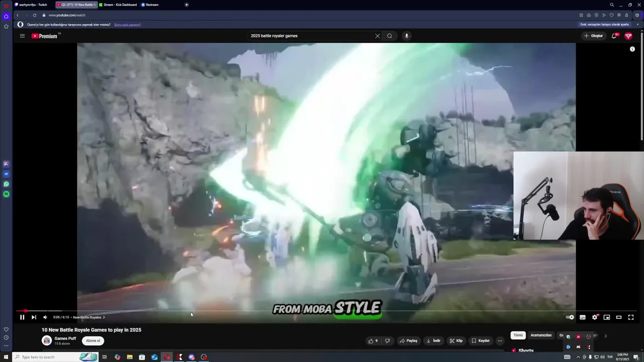Image resolution: width=644 pixels, height=362 pixels.
Task: Open Opera tab search icon
Action: pyautogui.click(x=612, y=5)
